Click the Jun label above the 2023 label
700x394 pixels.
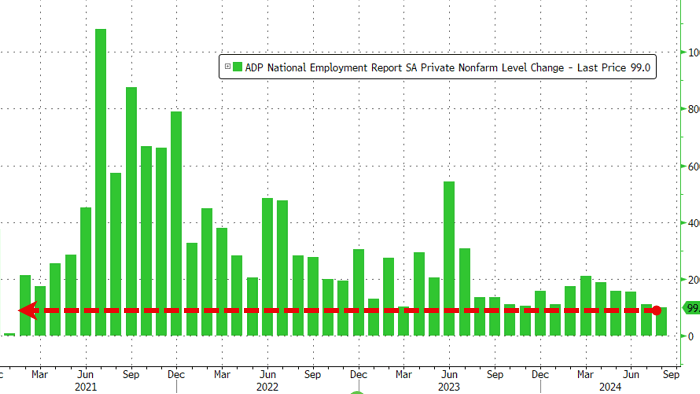point(449,374)
